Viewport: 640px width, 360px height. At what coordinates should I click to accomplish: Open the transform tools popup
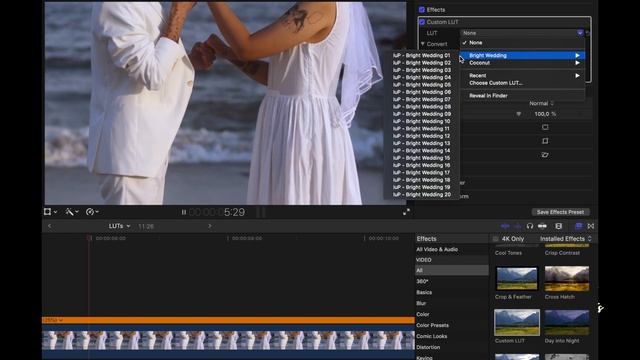(x=51, y=212)
